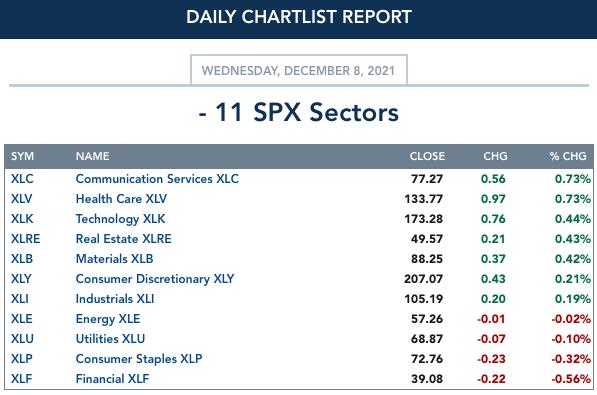The height and width of the screenshot is (395, 597).
Task: Select the Wednesday, December 8, 2021 date box
Action: 299,70
